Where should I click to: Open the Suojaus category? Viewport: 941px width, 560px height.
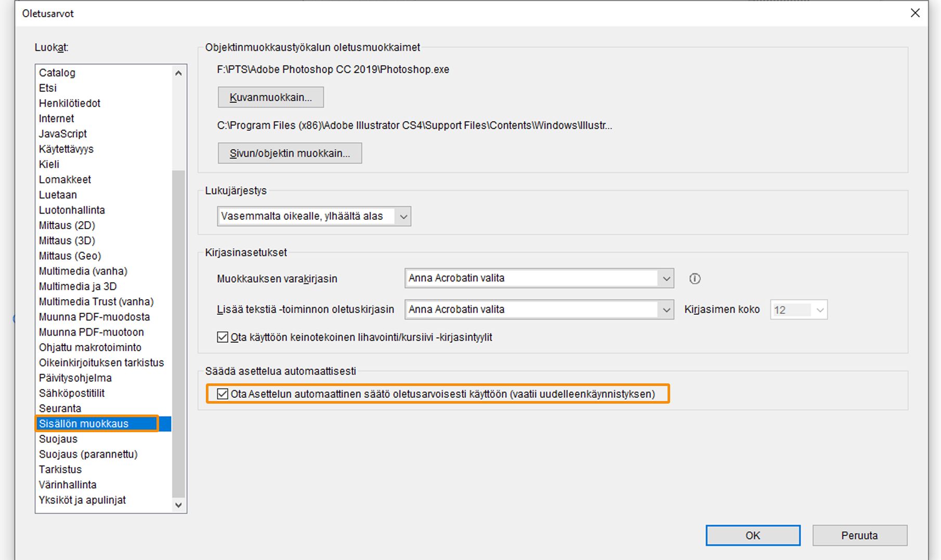(58, 439)
